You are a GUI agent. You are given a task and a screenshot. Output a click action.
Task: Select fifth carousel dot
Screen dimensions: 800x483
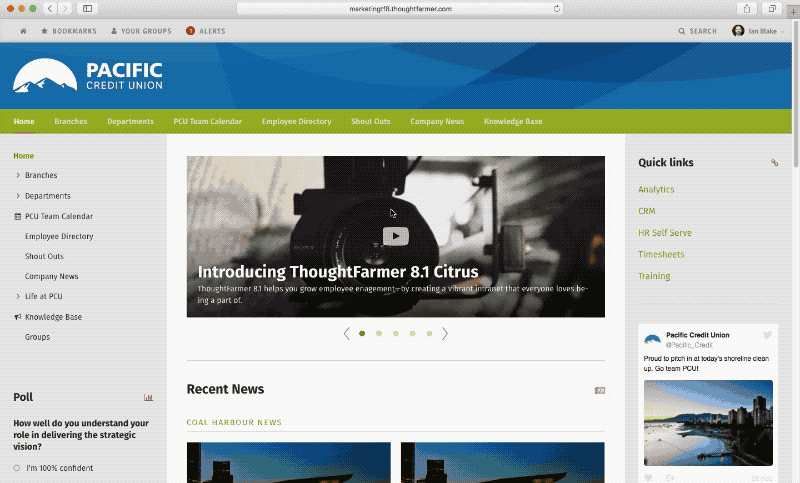(x=429, y=334)
